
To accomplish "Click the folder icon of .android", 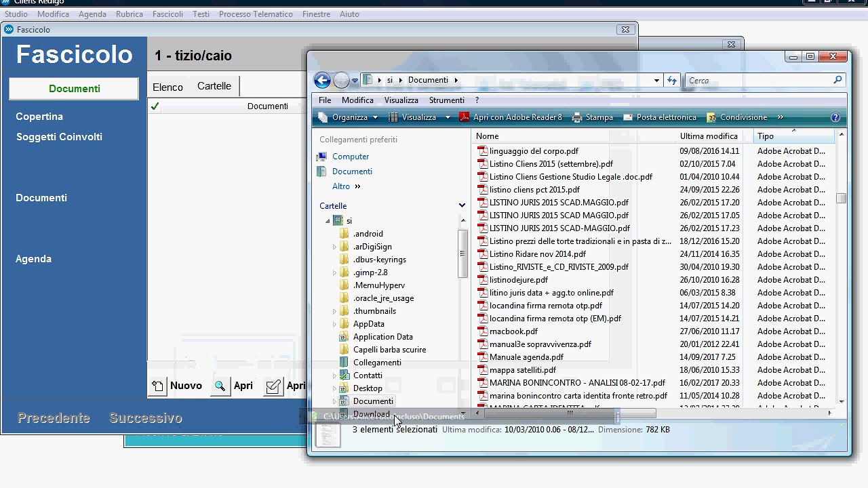I will 344,234.
